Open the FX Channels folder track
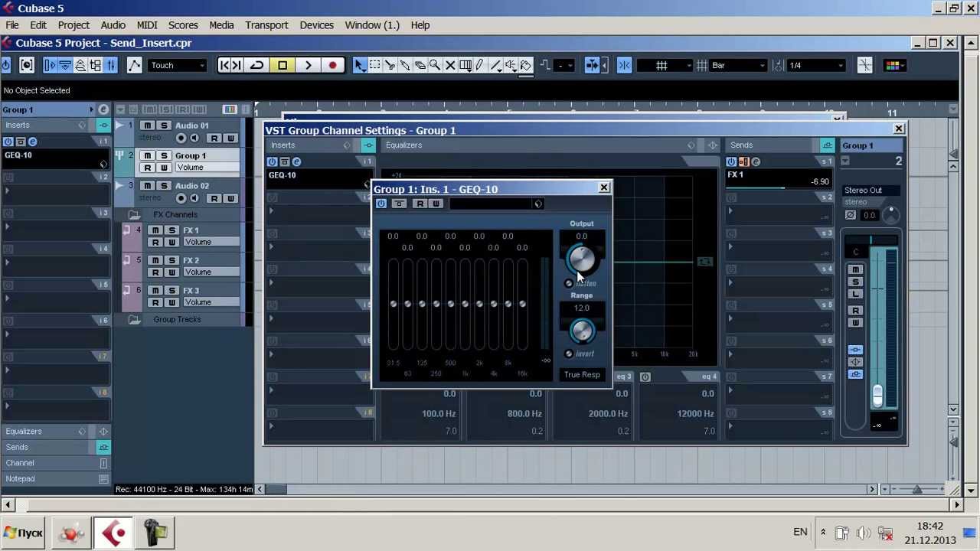980x551 pixels. point(134,215)
